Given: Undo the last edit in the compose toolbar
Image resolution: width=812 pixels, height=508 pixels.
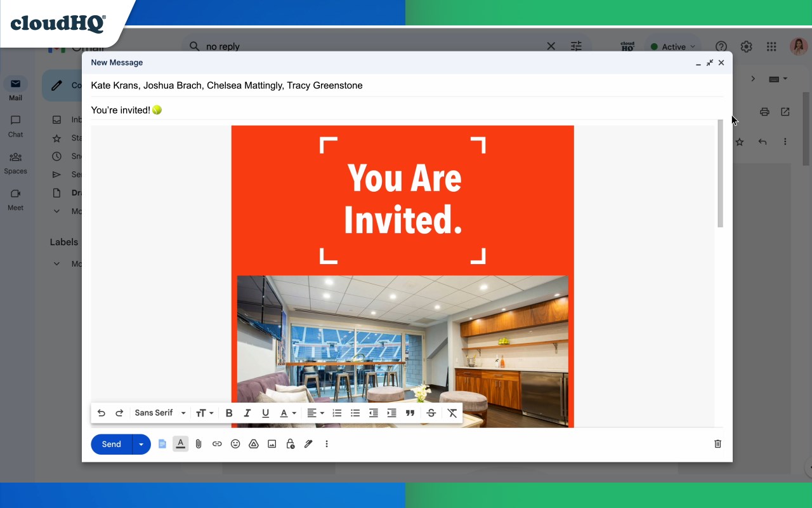Looking at the screenshot, I should (101, 413).
